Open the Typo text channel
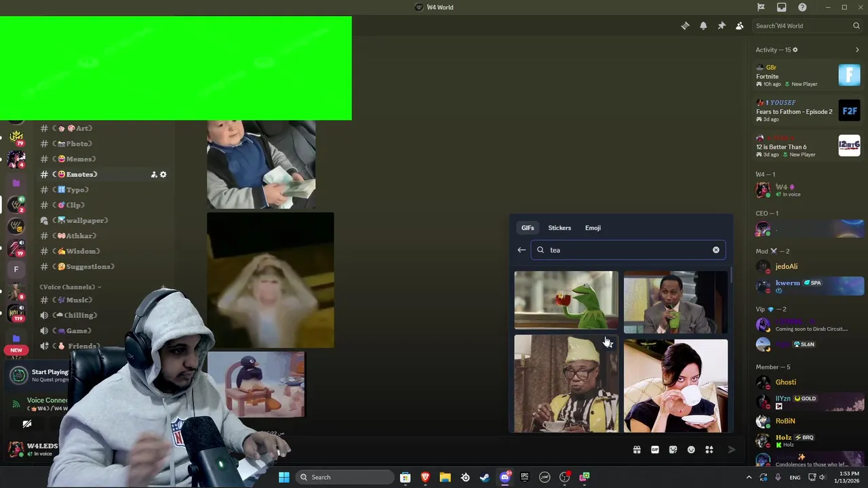868x488 pixels. [x=104, y=190]
